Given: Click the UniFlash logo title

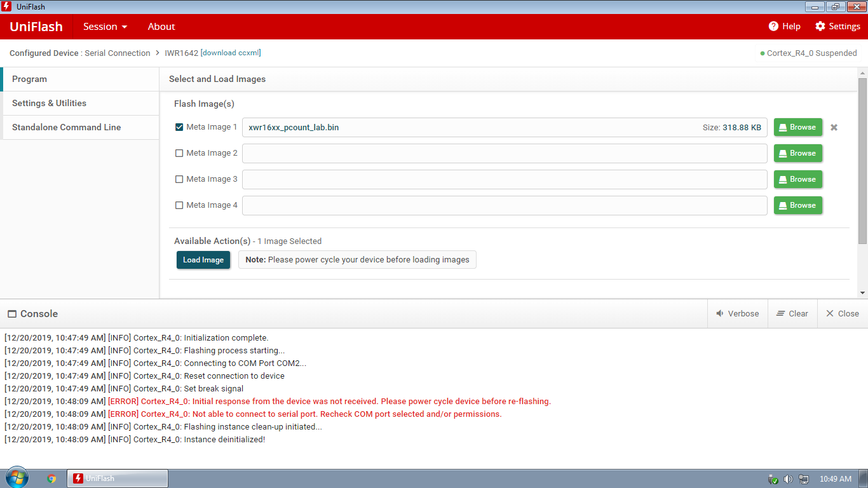Looking at the screenshot, I should click(36, 27).
